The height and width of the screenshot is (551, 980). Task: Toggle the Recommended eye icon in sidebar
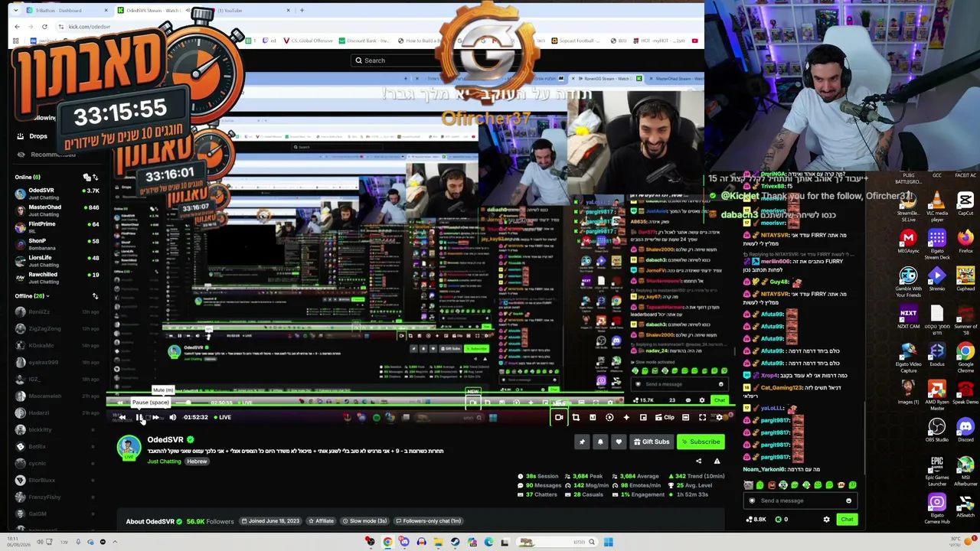[21, 155]
